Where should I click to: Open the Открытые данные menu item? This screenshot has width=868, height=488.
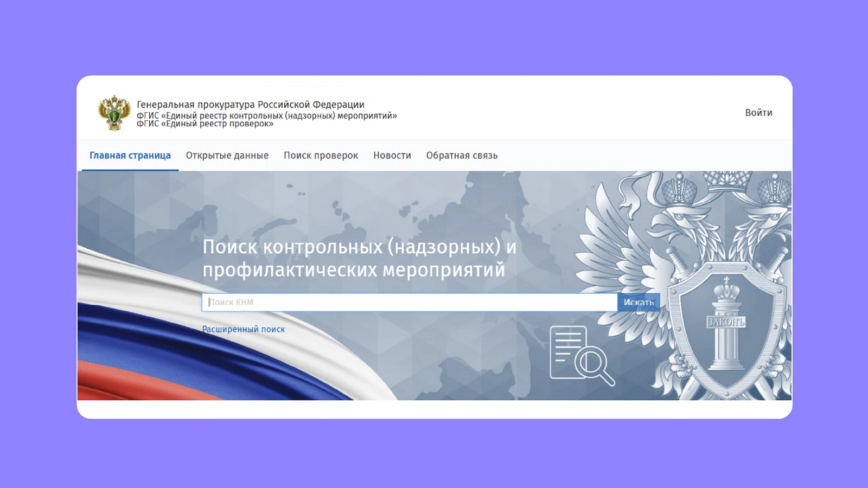227,156
